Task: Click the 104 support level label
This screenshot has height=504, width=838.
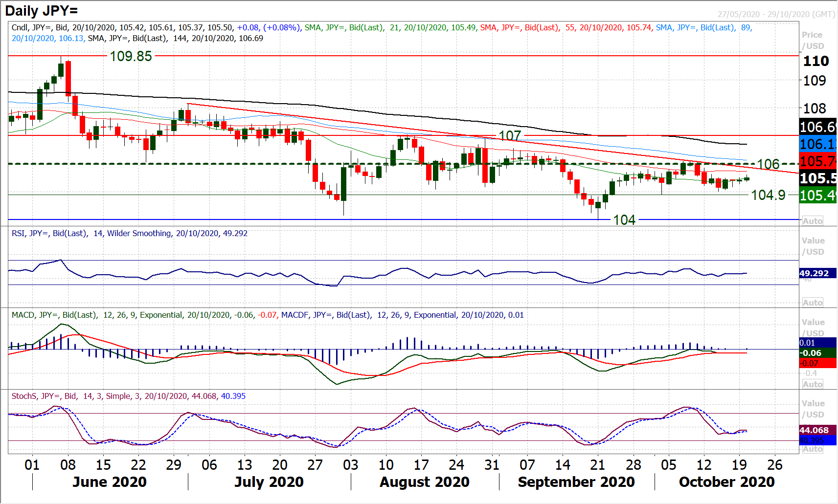Action: tap(624, 220)
